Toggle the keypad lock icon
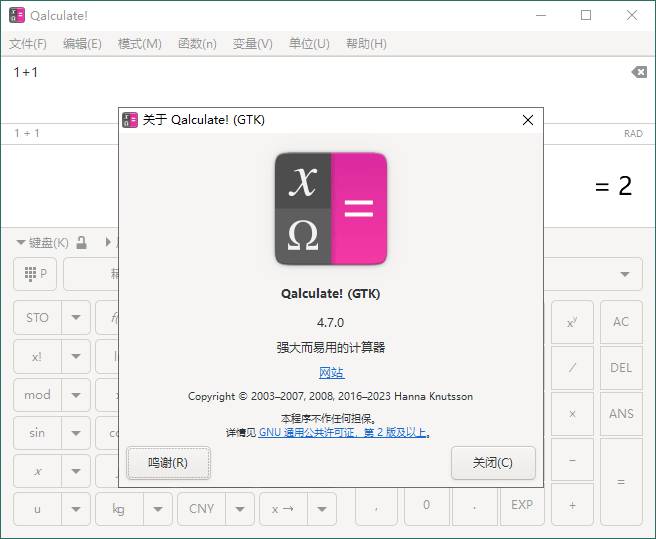Screen dimensions: 656x539 tap(82, 243)
